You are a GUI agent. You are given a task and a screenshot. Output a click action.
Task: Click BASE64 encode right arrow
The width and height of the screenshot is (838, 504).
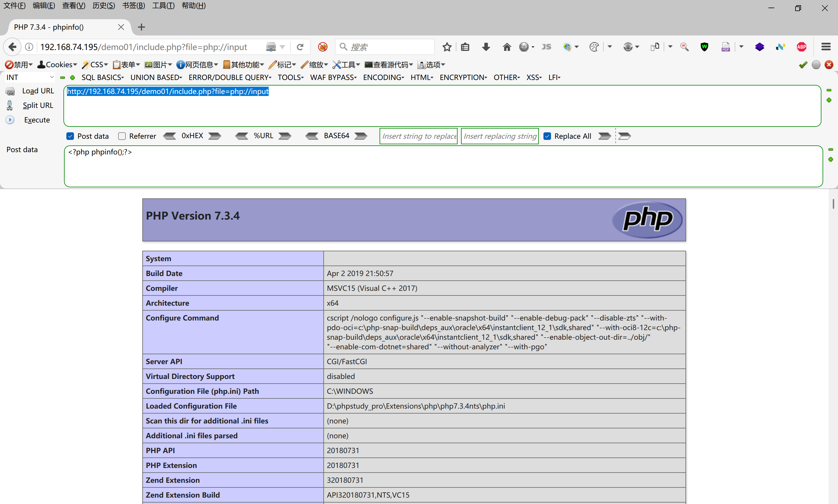tap(361, 136)
